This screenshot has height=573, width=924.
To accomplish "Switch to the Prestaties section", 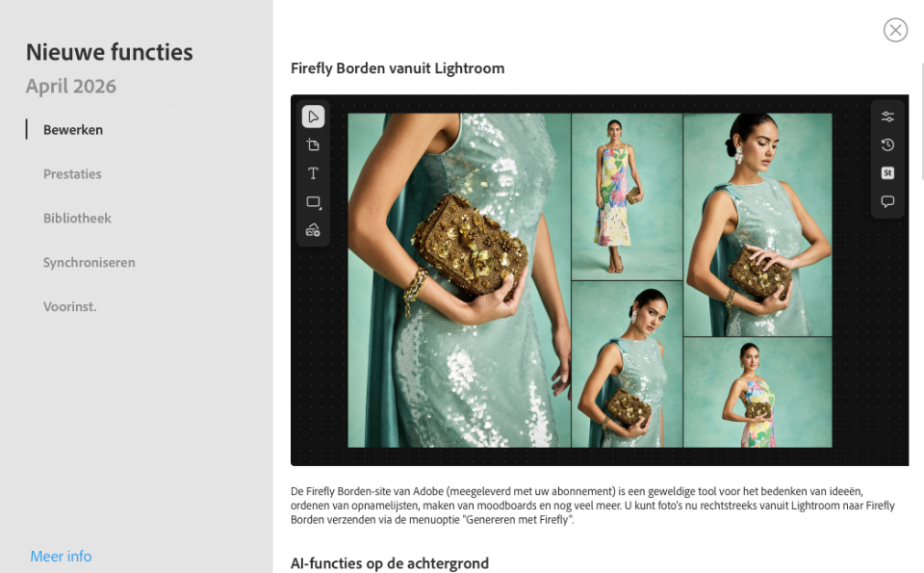I will [72, 174].
